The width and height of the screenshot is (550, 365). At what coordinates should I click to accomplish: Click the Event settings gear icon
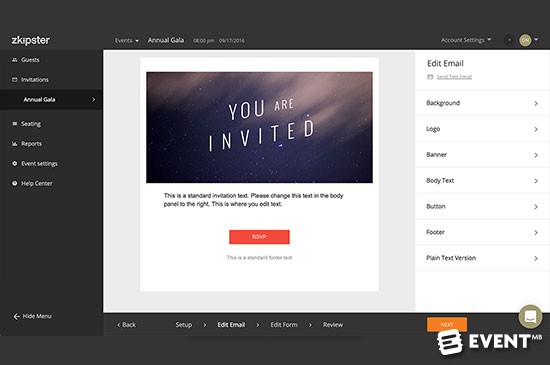point(14,163)
